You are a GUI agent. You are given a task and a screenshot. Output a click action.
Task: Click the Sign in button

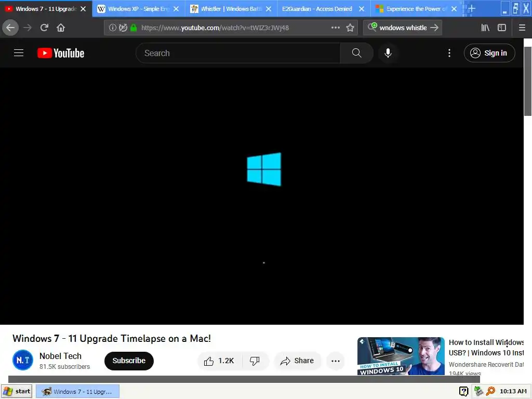pos(489,53)
